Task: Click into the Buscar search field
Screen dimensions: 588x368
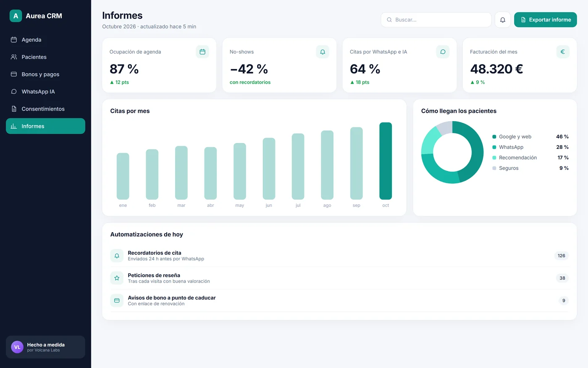Action: click(x=436, y=20)
